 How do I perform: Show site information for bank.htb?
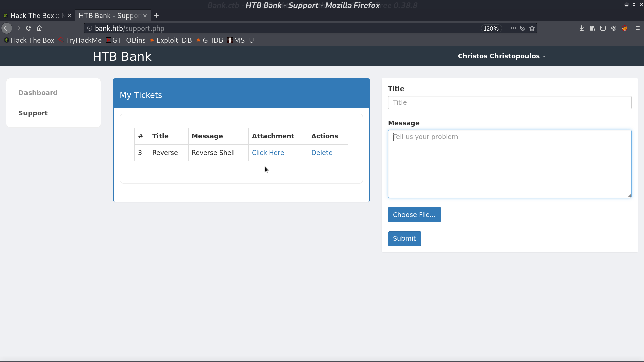(x=90, y=28)
